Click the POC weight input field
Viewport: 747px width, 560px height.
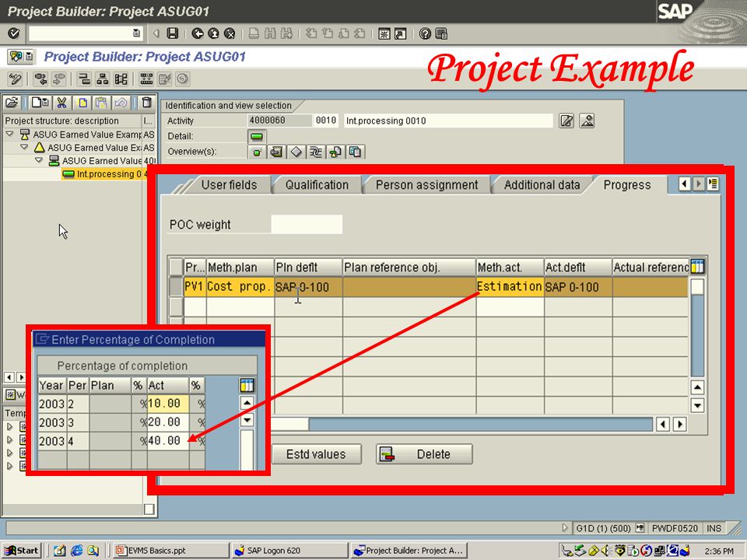pyautogui.click(x=307, y=224)
